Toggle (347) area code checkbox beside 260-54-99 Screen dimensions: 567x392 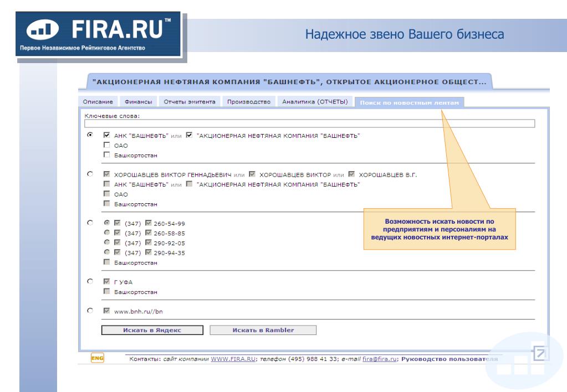coord(117,223)
